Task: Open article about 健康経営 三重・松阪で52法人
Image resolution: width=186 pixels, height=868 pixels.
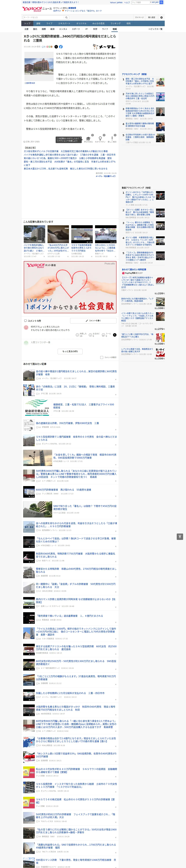Action: click(84, 406)
